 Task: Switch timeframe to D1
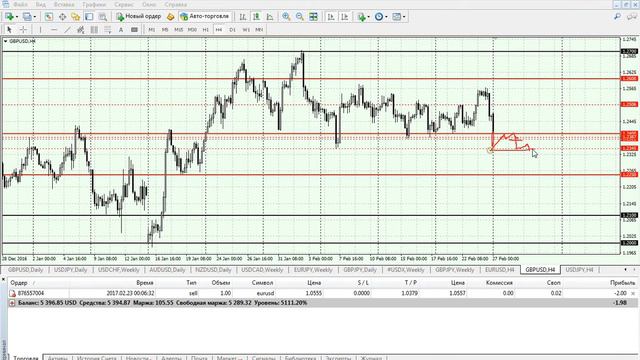coord(232,30)
